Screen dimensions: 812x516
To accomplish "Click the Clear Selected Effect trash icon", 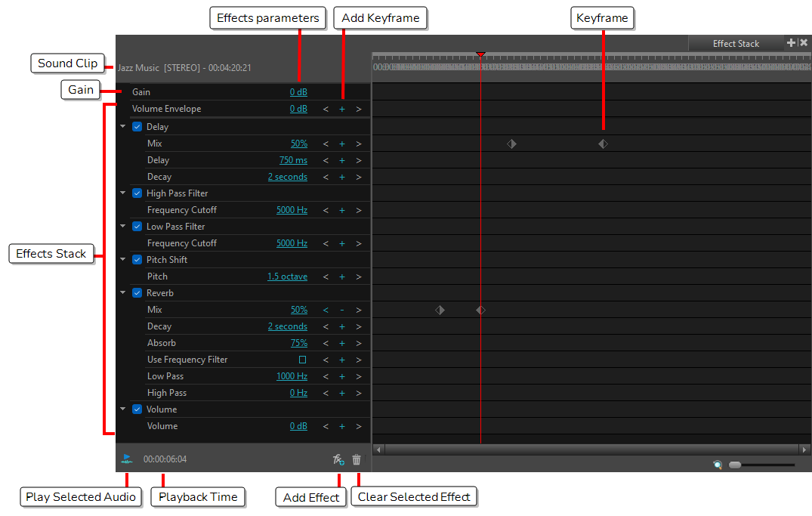I will click(x=357, y=459).
